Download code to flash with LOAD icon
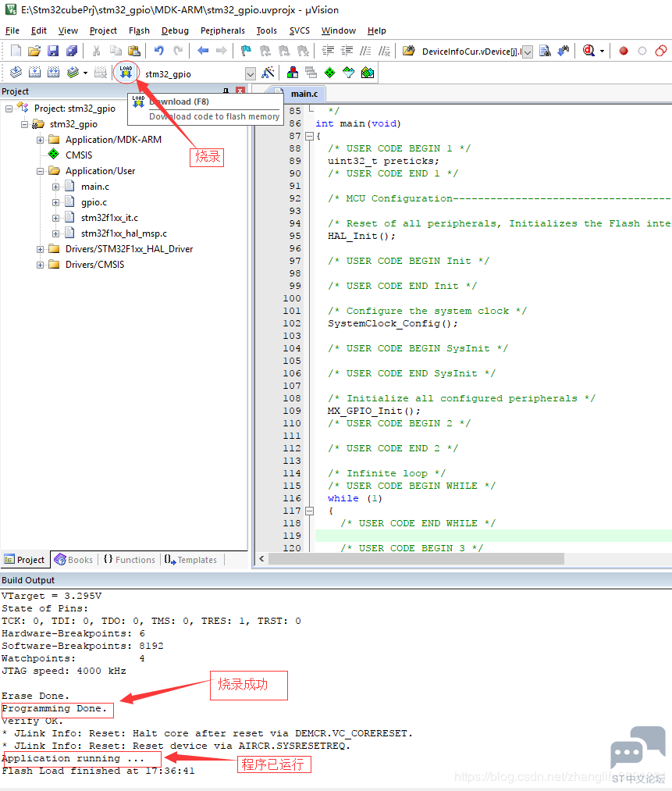Image resolution: width=672 pixels, height=791 pixels. pos(126,73)
